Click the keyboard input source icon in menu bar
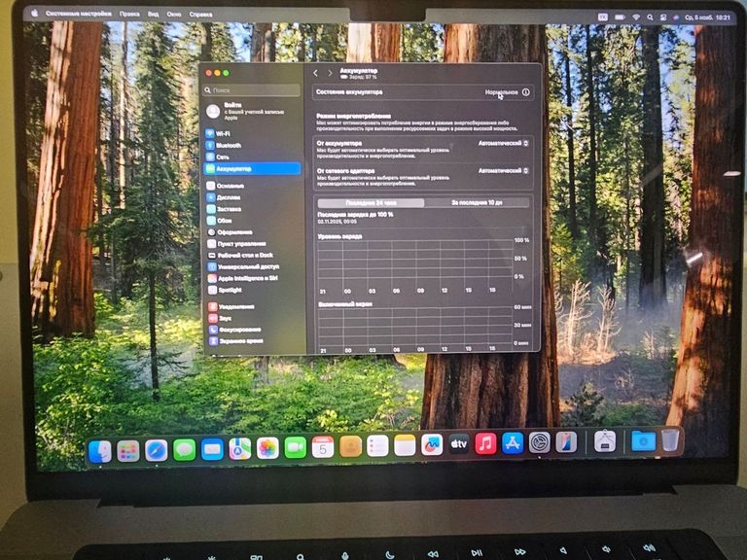This screenshot has width=747, height=560. click(x=603, y=17)
